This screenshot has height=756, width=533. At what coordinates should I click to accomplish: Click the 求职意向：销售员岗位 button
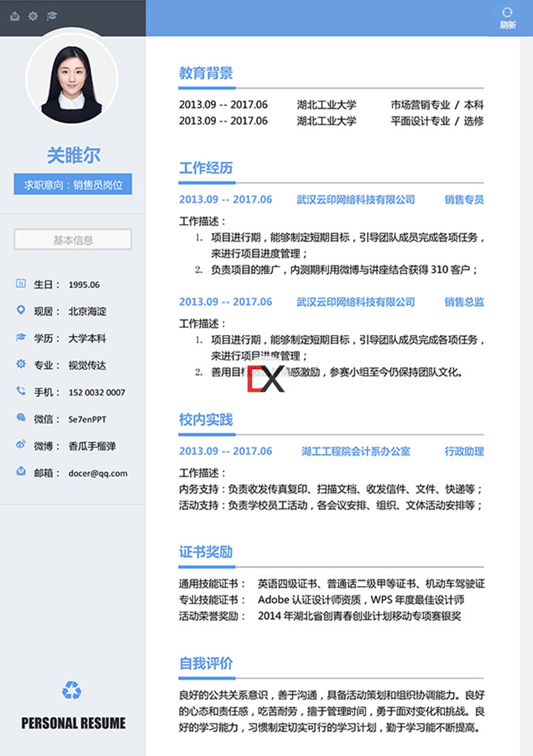tap(72, 184)
